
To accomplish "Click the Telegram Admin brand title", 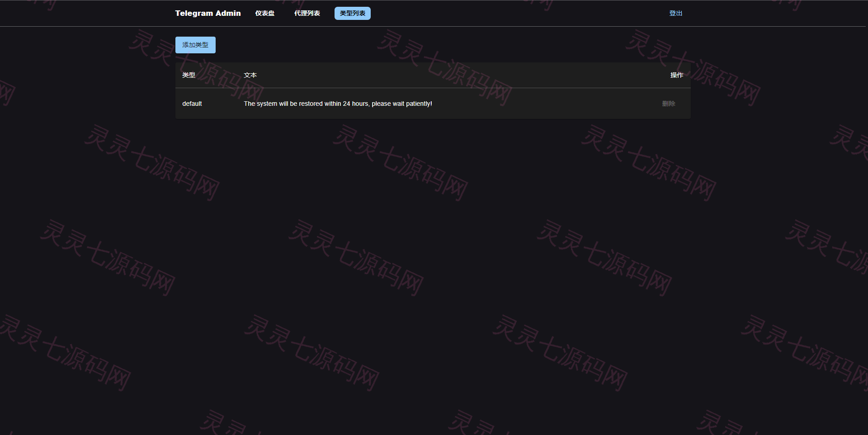I will pos(208,13).
